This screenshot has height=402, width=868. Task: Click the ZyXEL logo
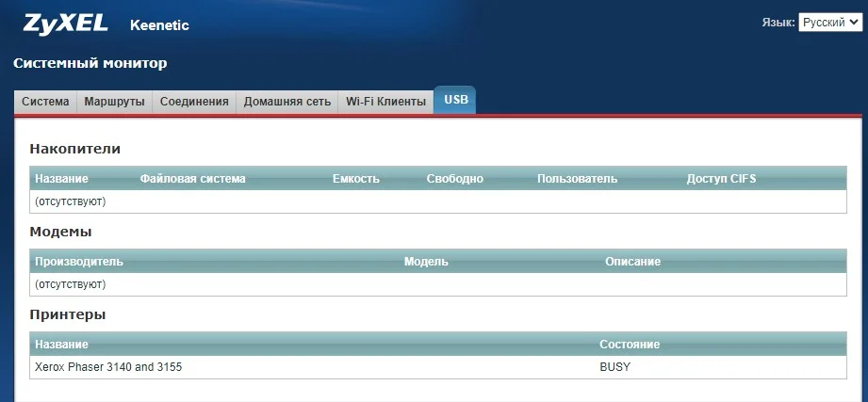pos(65,24)
